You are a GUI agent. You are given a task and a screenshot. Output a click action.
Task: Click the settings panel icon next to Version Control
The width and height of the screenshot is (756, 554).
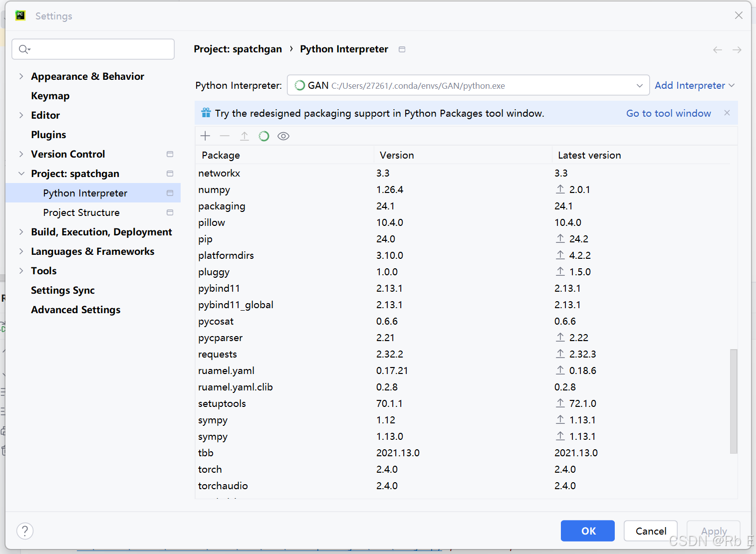(170, 154)
